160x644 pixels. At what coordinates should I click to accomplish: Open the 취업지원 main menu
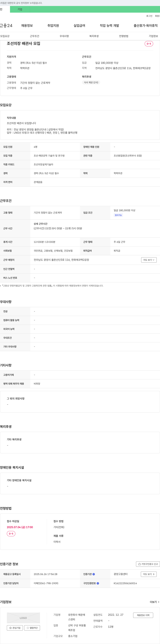[53, 25]
